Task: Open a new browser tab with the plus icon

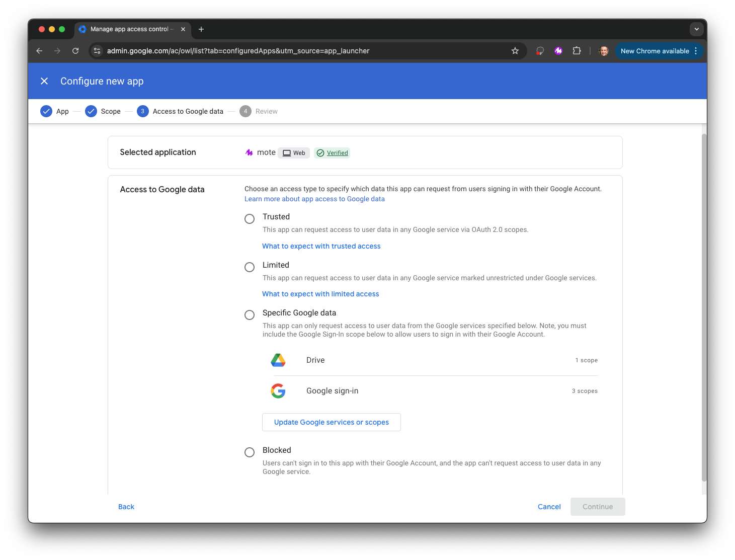Action: (x=201, y=29)
